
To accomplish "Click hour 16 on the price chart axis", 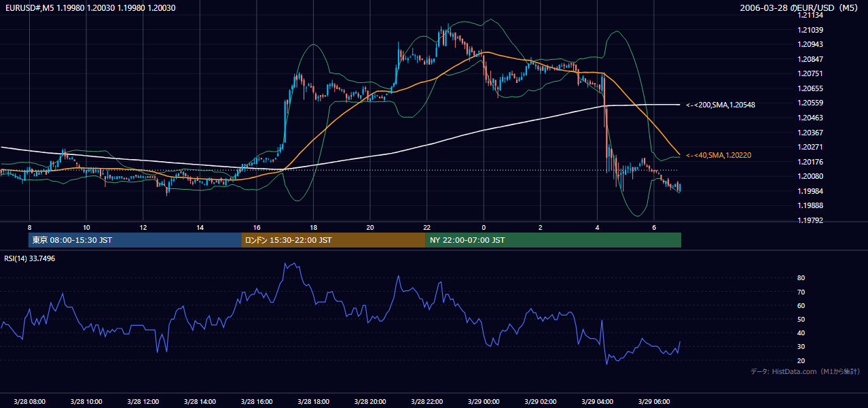I will click(256, 227).
